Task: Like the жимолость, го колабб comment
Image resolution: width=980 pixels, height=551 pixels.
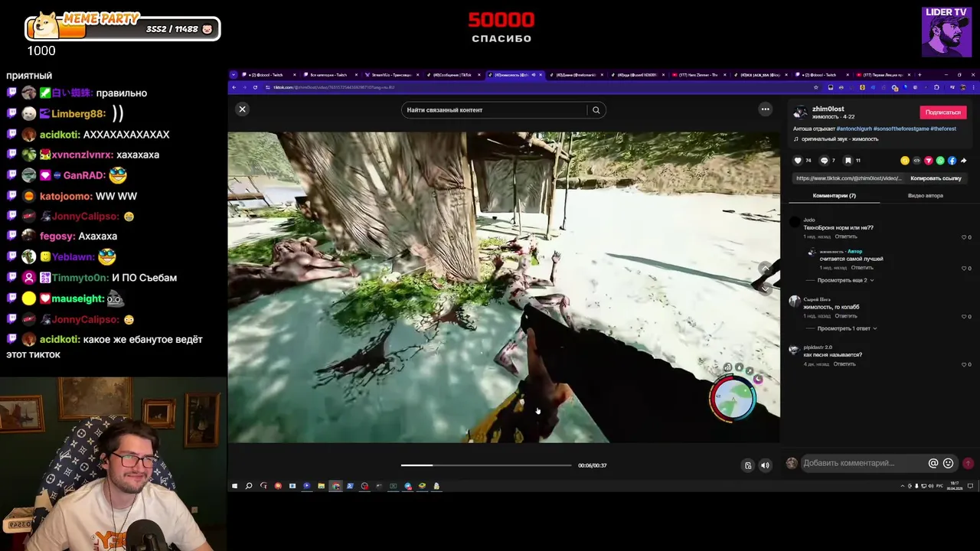Action: 965,316
